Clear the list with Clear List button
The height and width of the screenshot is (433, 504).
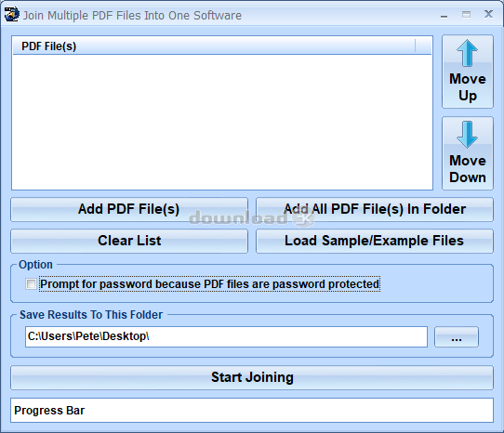point(129,241)
